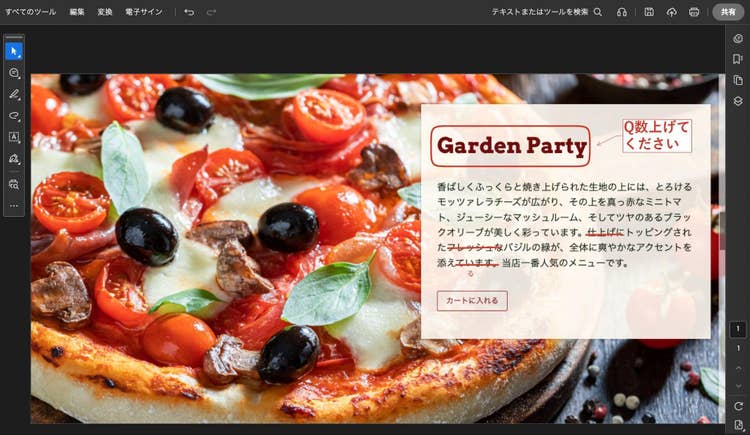Screen dimensions: 750x435
Task: Print the document
Action: pyautogui.click(x=694, y=12)
